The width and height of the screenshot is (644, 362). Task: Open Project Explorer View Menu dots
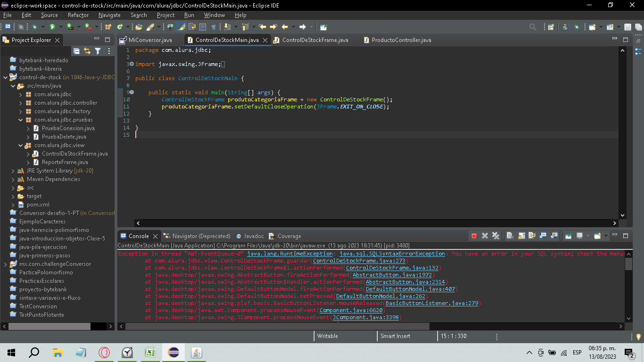109,51
